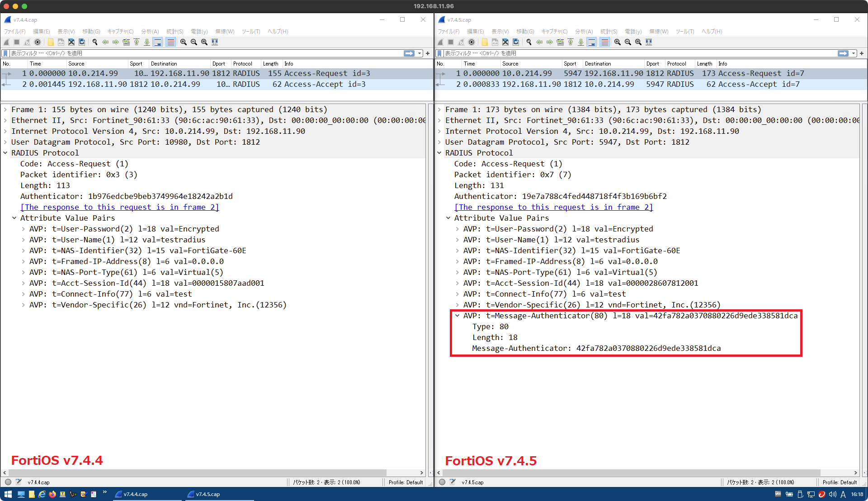
Task: Click zoom out icon in v7.4.4 window
Action: click(194, 42)
